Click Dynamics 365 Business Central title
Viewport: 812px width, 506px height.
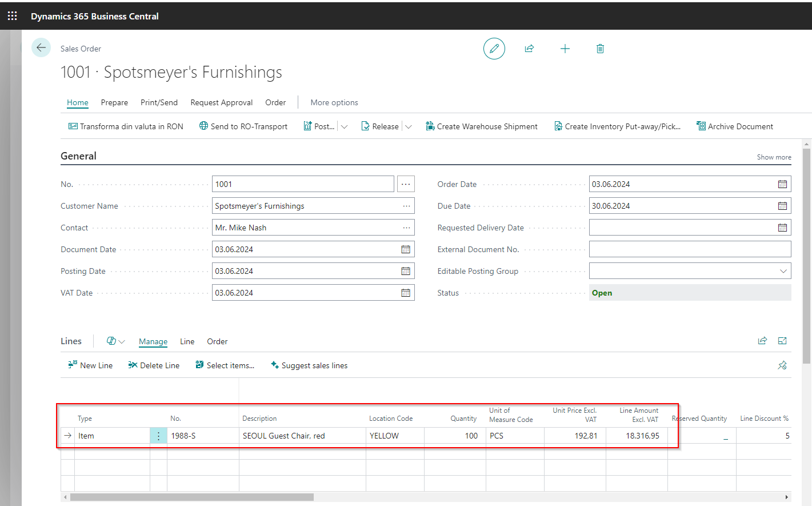pyautogui.click(x=95, y=16)
